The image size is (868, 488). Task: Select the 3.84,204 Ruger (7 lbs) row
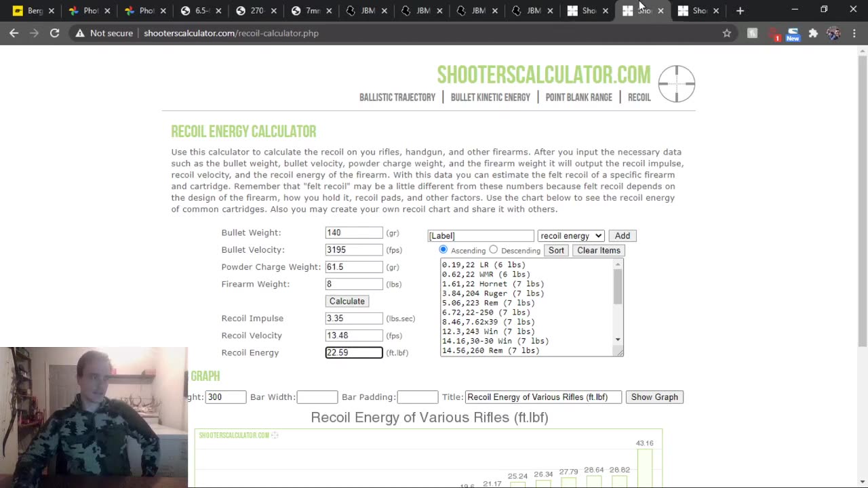click(x=493, y=293)
